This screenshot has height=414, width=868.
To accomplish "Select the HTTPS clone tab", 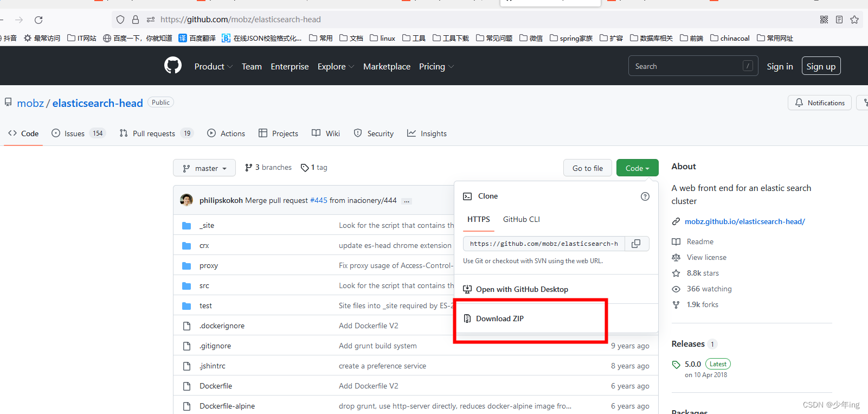I will tap(478, 219).
